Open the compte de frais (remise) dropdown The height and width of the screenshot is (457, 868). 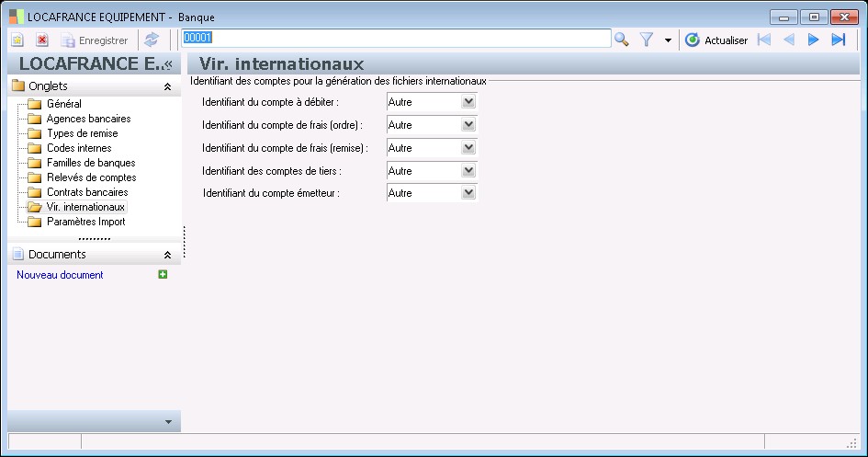coord(468,148)
